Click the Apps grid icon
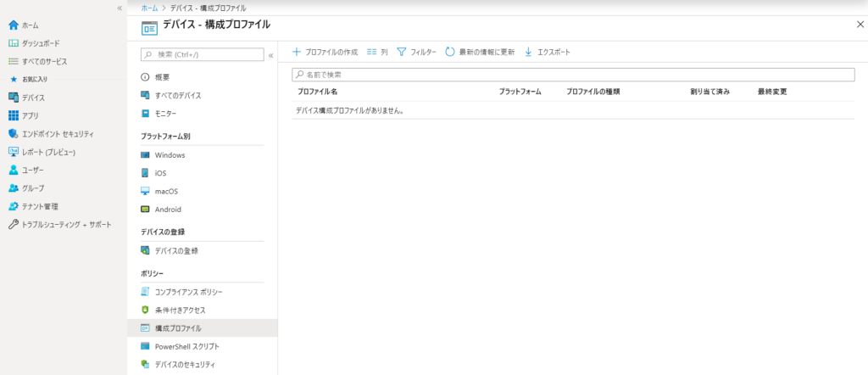The height and width of the screenshot is (375, 868). pyautogui.click(x=14, y=115)
